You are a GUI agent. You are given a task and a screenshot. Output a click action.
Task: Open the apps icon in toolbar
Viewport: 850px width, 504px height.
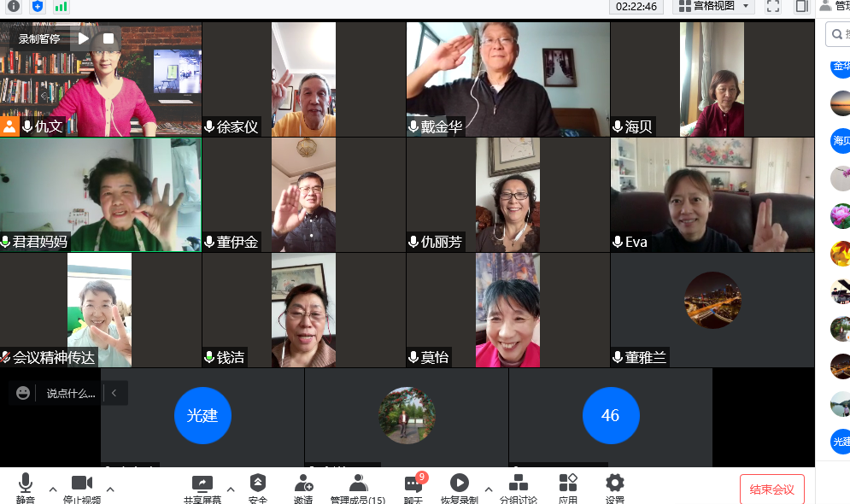568,487
